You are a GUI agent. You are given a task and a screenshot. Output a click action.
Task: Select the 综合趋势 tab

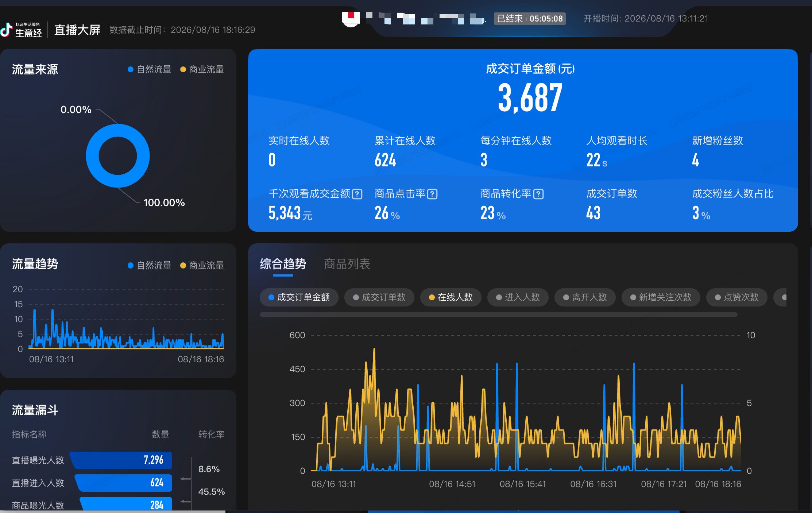tap(283, 264)
